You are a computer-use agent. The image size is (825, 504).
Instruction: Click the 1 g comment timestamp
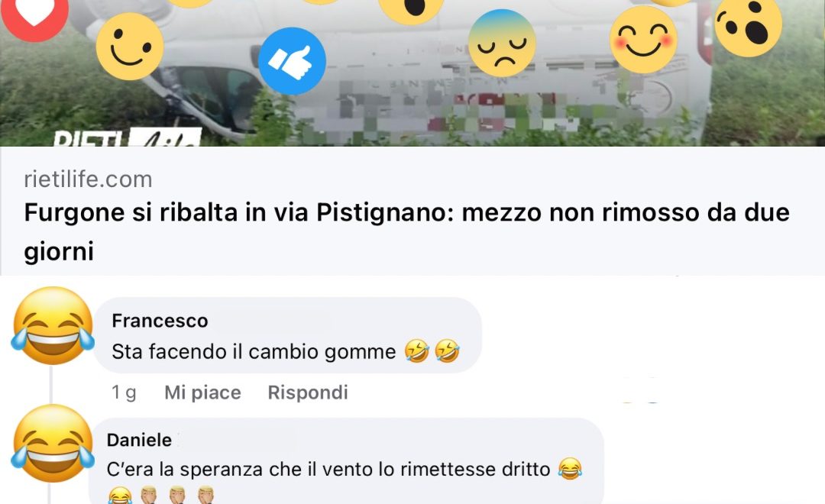pyautogui.click(x=125, y=393)
